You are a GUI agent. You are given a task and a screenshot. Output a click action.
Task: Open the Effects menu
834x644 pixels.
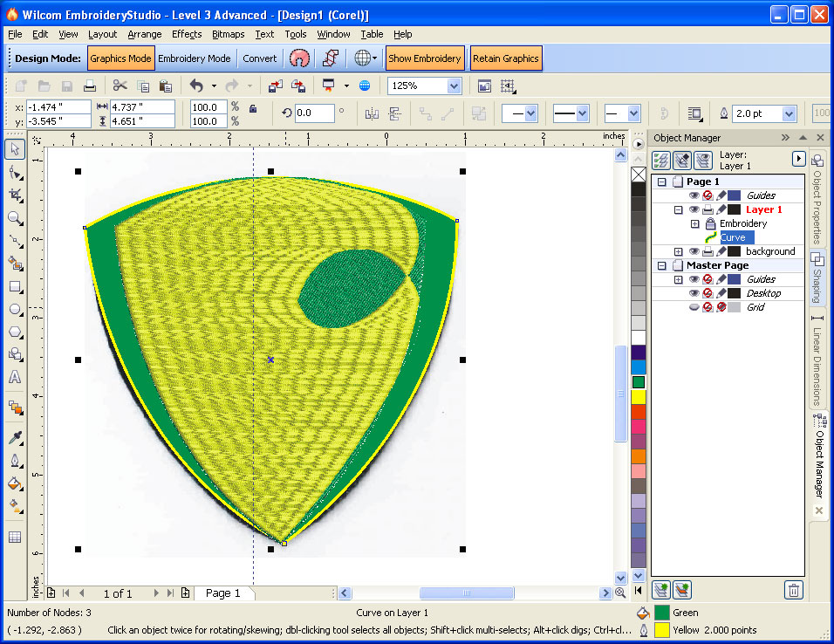(187, 34)
